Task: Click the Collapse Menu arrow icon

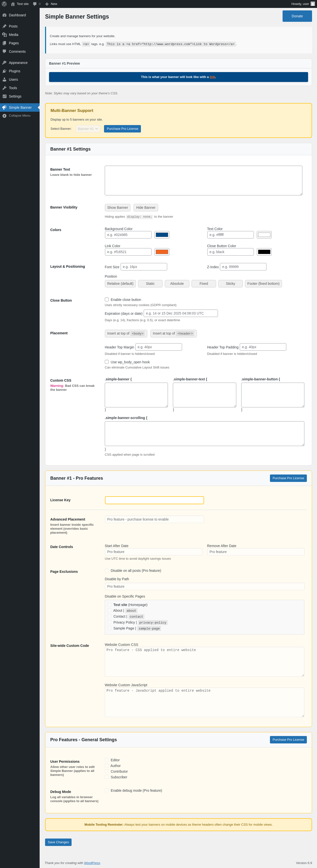Action: pos(4,116)
